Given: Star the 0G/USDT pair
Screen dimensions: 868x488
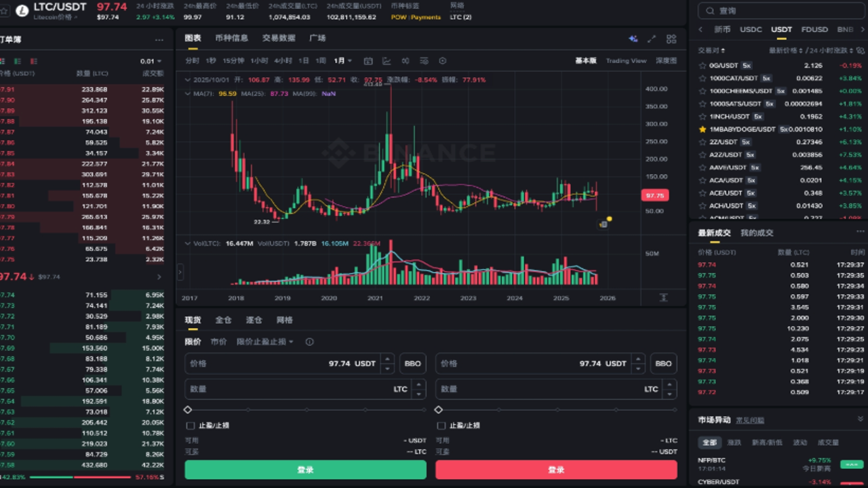Looking at the screenshot, I should 703,66.
